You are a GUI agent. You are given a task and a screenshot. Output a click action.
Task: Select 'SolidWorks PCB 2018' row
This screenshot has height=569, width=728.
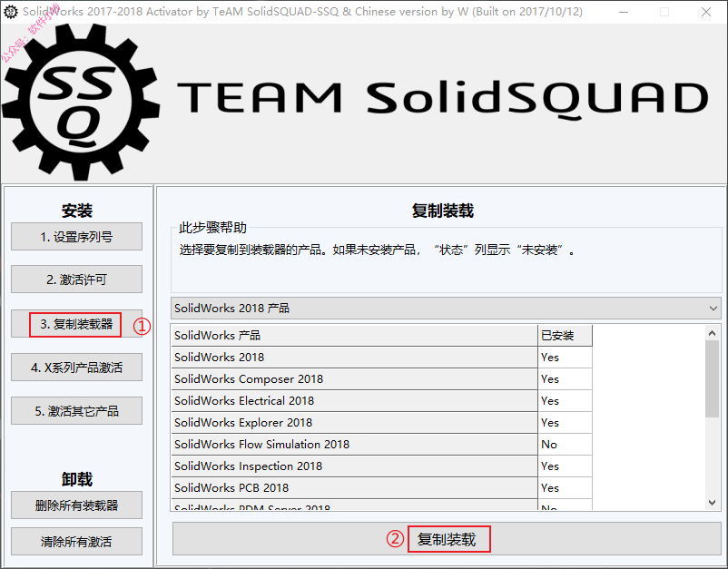[x=381, y=488]
